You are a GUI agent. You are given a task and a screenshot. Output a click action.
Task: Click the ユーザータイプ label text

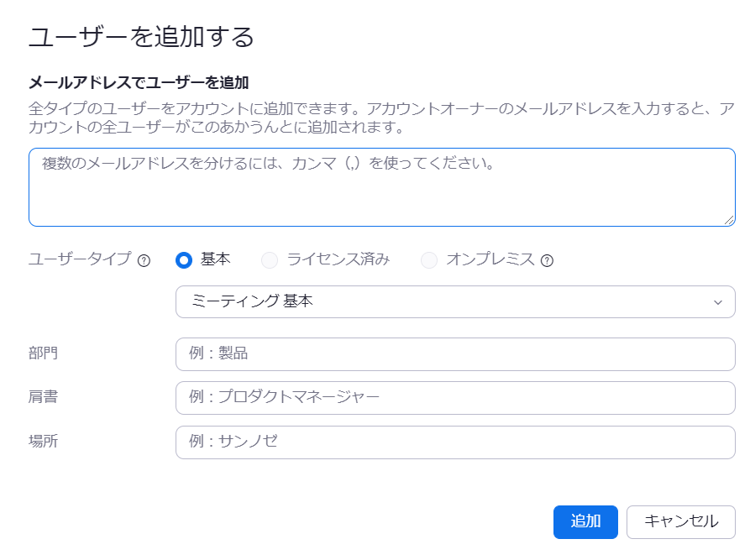click(x=80, y=259)
